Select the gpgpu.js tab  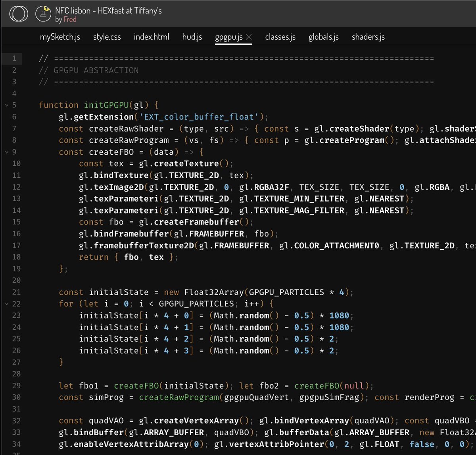[x=229, y=37]
